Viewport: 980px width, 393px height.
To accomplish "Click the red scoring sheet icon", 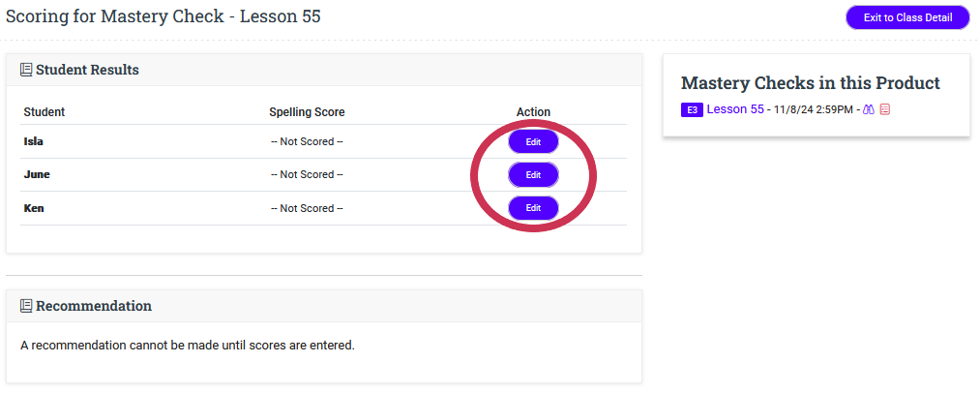I will [x=884, y=110].
